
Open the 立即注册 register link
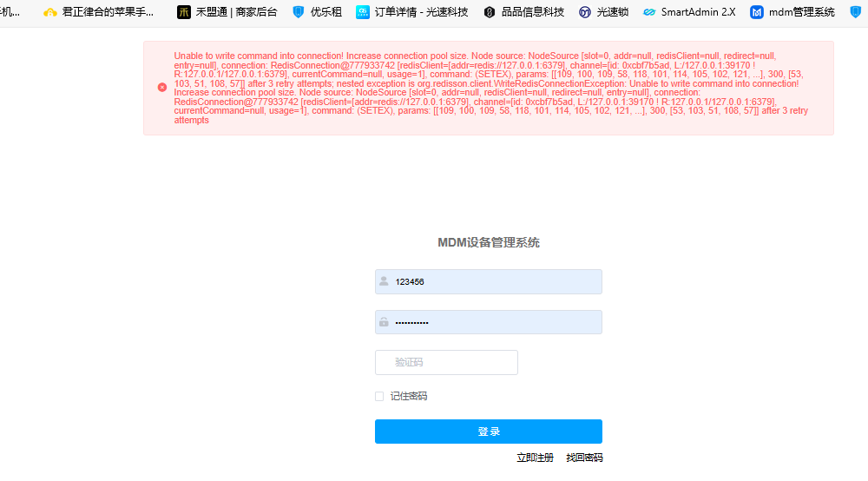point(535,458)
